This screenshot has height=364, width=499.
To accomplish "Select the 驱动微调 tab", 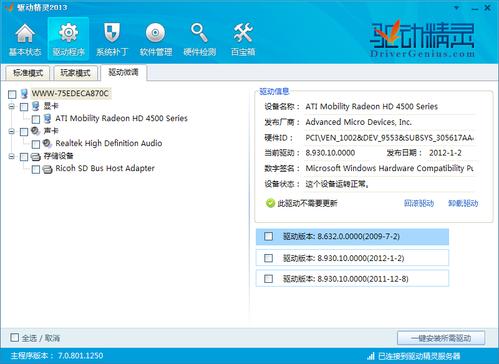I will [x=123, y=72].
